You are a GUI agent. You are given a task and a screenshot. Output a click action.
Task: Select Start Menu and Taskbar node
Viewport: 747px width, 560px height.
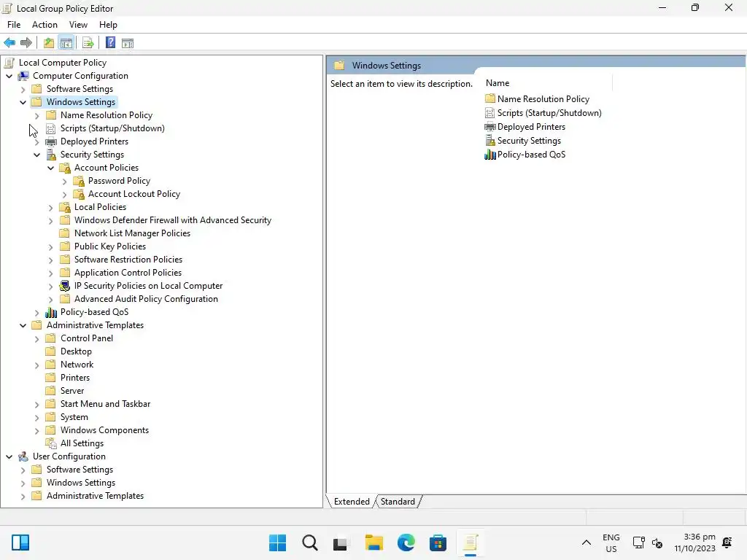(105, 404)
